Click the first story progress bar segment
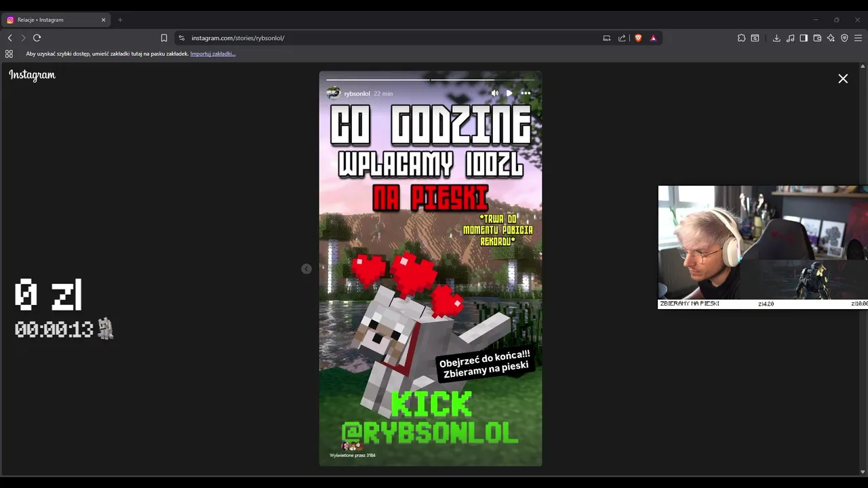The image size is (868, 488). (378, 79)
